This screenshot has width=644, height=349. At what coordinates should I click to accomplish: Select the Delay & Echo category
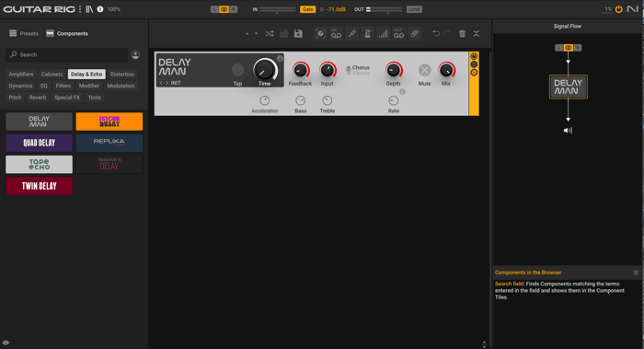click(x=86, y=74)
